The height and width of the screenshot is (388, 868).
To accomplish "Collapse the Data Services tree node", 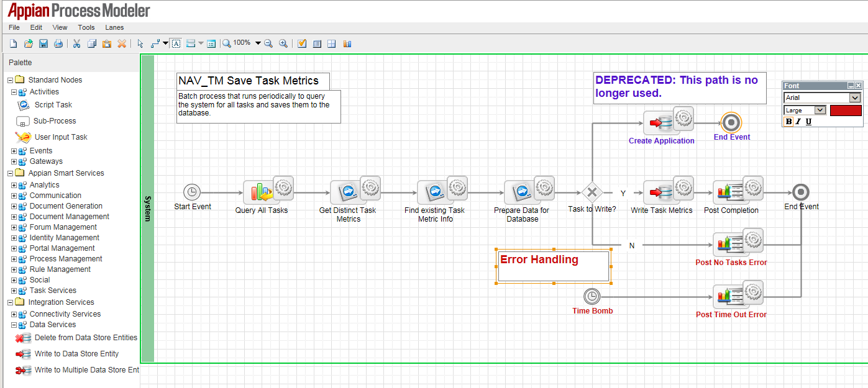I will [x=14, y=325].
